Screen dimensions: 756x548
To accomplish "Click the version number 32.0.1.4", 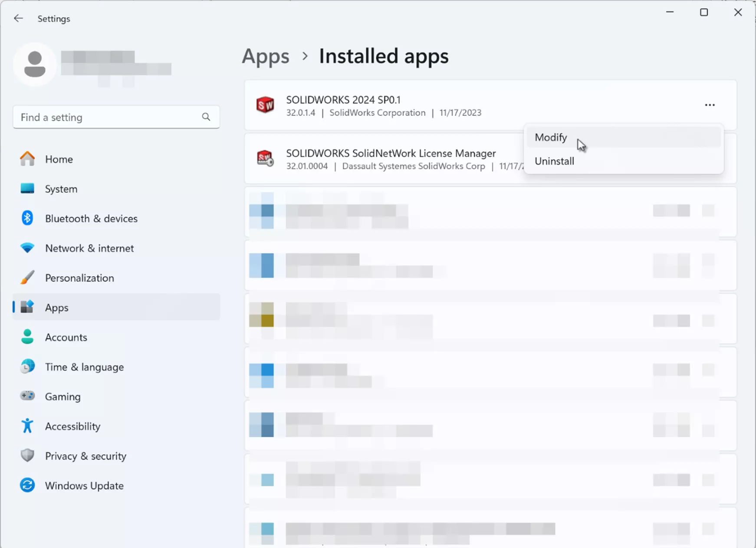I will coord(301,113).
